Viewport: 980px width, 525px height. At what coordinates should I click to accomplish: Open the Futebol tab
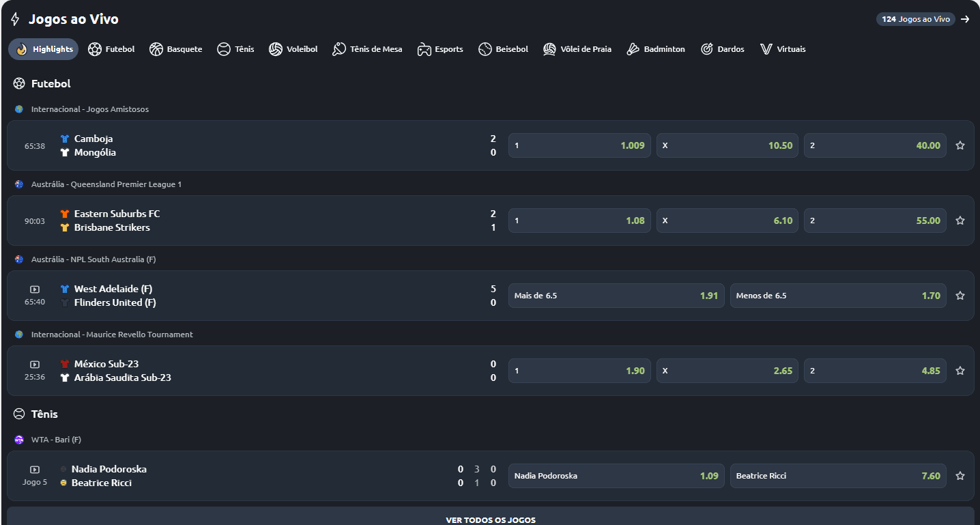tap(112, 49)
